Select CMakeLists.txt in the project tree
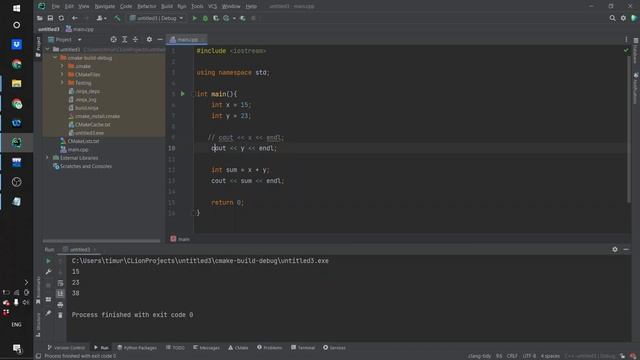The height and width of the screenshot is (360, 640). click(83, 141)
